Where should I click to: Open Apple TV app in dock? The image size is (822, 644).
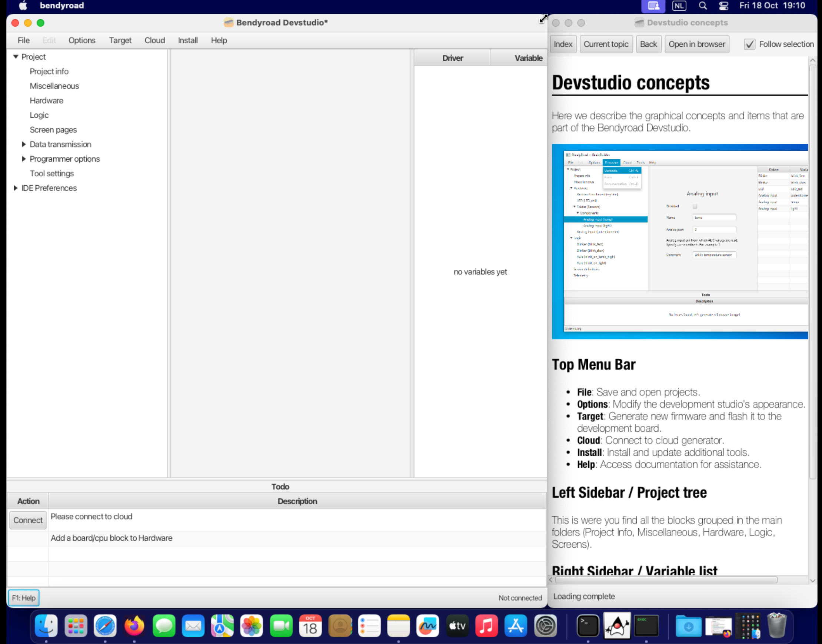click(x=457, y=626)
